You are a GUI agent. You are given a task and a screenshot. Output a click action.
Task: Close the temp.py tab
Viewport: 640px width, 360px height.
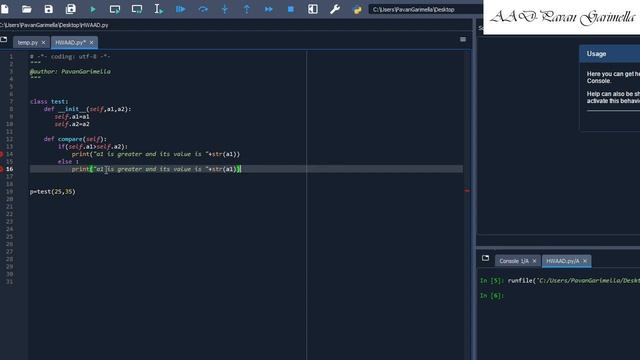[x=43, y=42]
